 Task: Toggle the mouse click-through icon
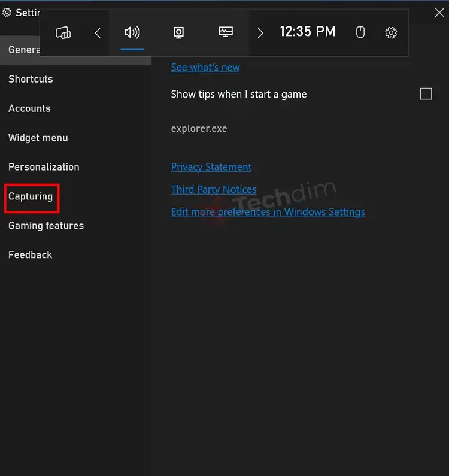click(360, 33)
